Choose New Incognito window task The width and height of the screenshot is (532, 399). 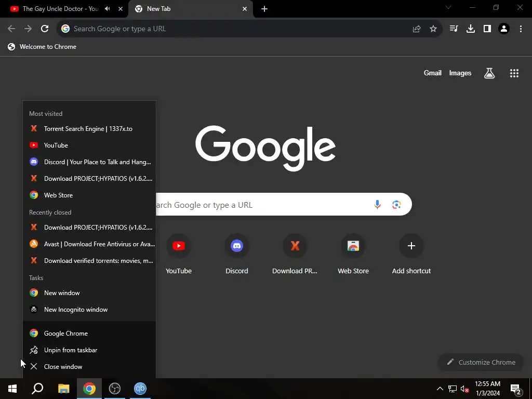click(89, 310)
